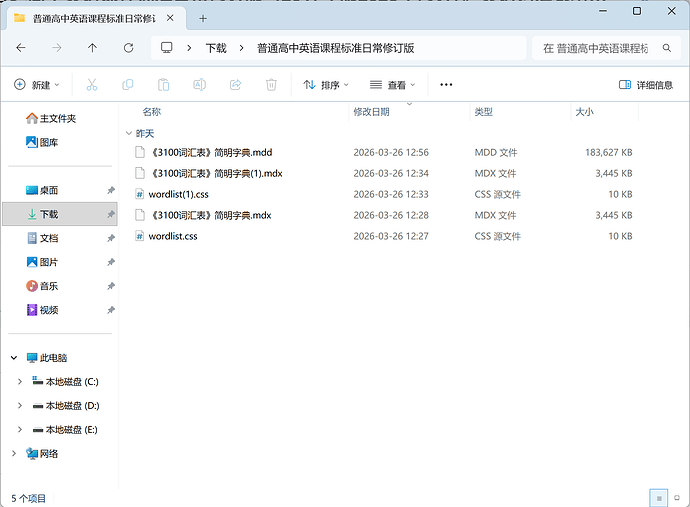Open the three-dots See more menu

(x=446, y=84)
